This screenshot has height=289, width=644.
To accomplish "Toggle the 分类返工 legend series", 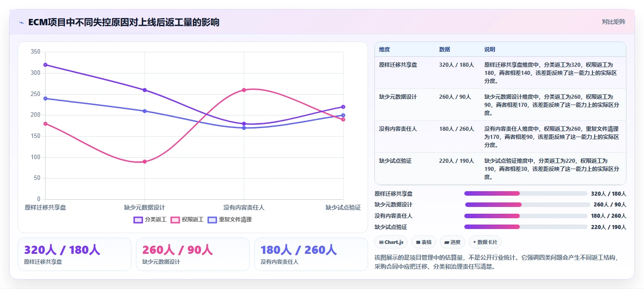I will (x=150, y=220).
